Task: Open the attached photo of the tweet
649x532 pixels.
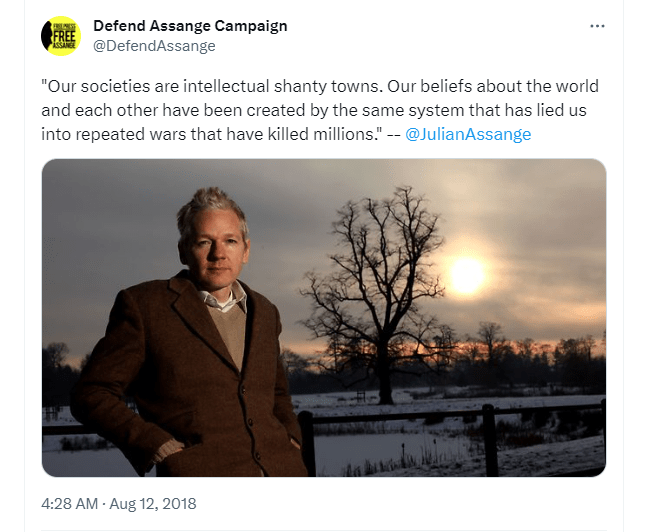Action: point(323,317)
